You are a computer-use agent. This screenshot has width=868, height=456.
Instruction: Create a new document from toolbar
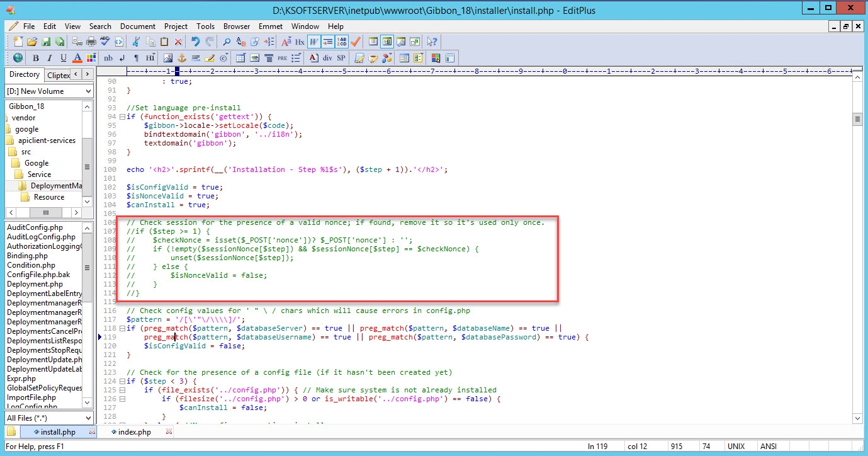tap(18, 42)
